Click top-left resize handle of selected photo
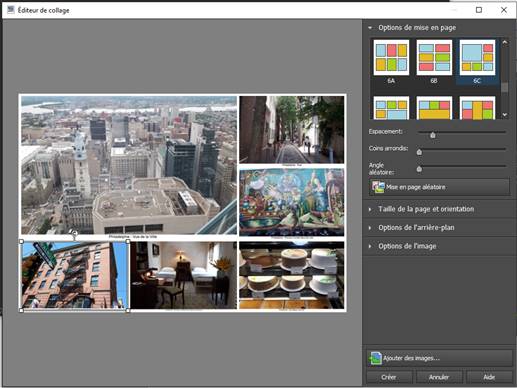Viewport: 517px width, 388px height. (x=22, y=241)
